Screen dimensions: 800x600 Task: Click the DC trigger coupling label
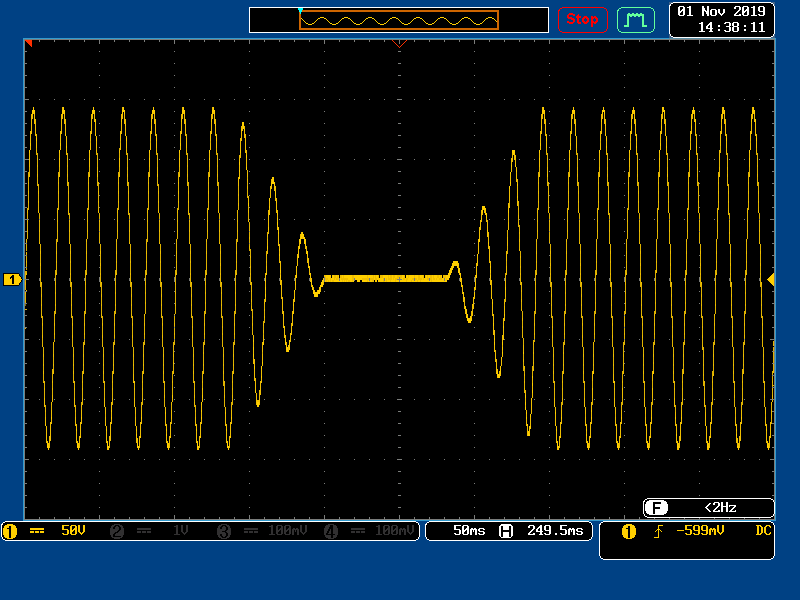[763, 531]
